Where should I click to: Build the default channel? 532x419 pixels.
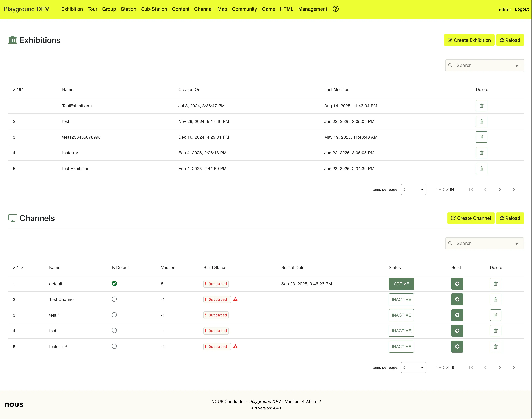click(x=457, y=284)
